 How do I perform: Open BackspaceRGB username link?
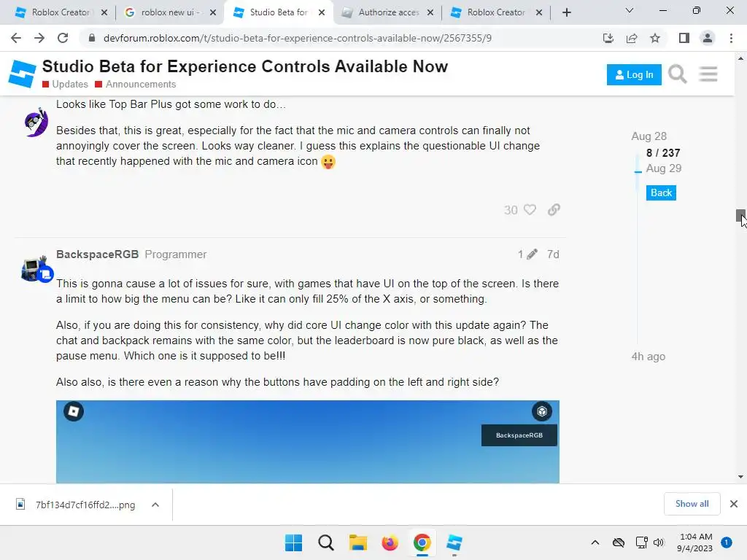(97, 254)
